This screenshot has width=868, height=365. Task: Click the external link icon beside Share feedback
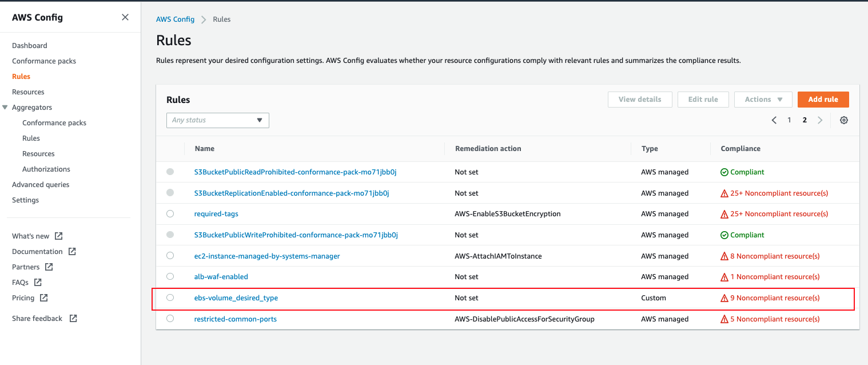(73, 318)
